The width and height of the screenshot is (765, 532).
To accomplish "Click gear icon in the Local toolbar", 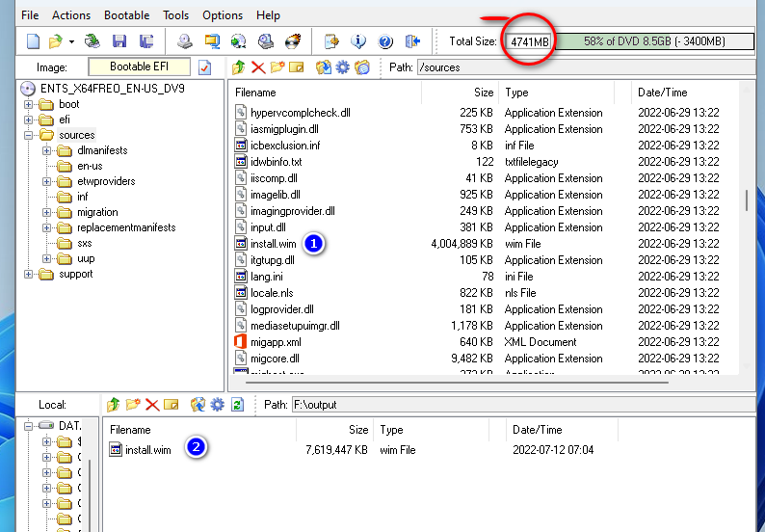I will (x=218, y=405).
